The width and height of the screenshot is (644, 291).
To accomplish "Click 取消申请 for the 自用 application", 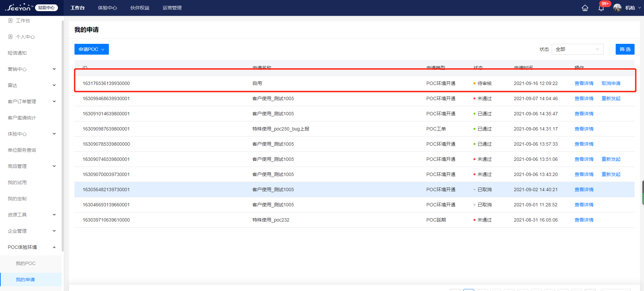I will coord(611,83).
